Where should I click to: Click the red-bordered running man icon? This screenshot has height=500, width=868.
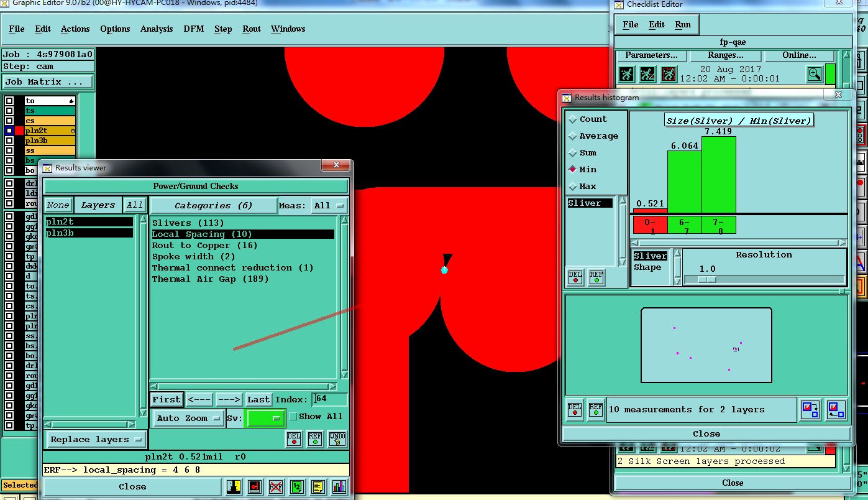(x=669, y=75)
